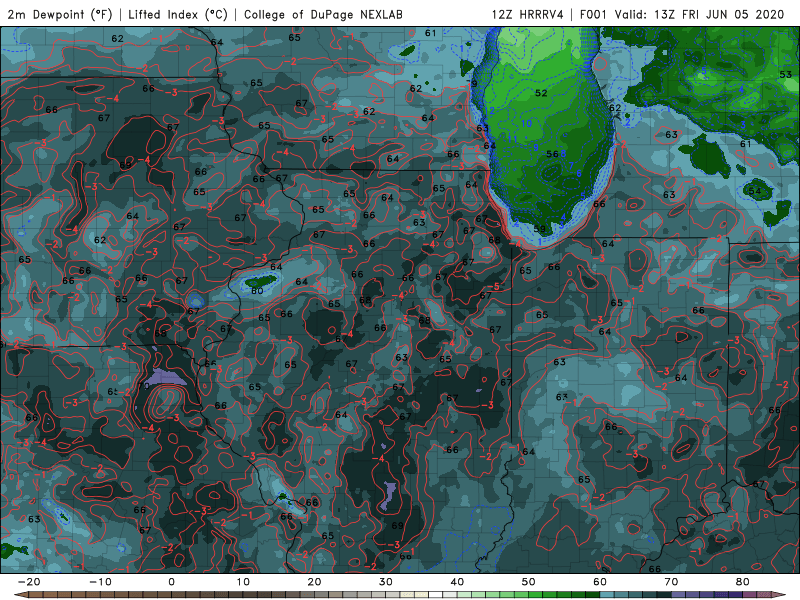The height and width of the screenshot is (600, 800).
Task: Click the '52' dewpoint value over the lake
Action: coord(541,93)
